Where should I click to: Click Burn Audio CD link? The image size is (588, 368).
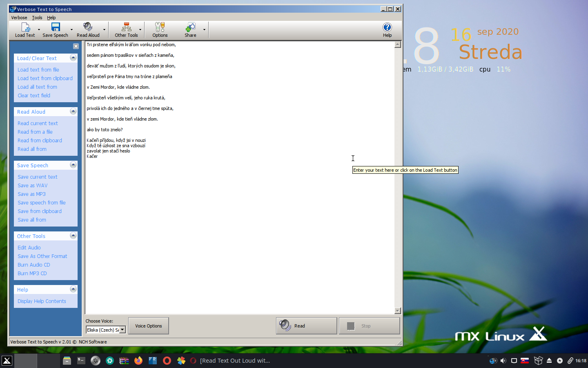[x=33, y=265]
